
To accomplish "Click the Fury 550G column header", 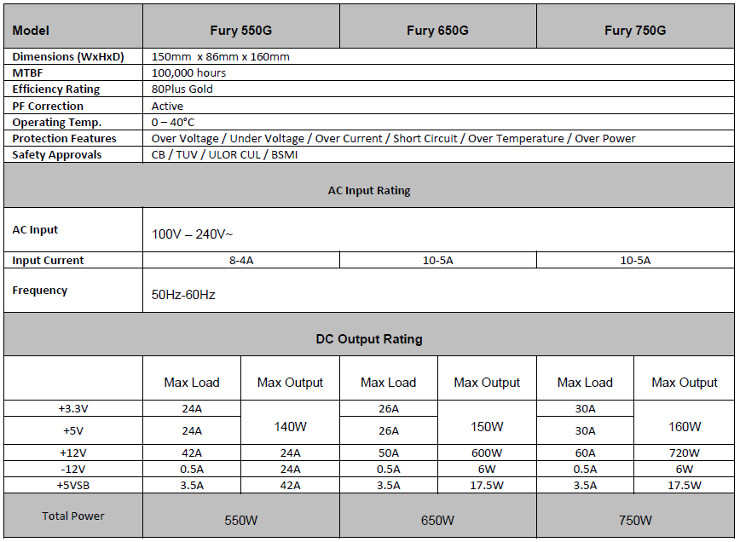I will pyautogui.click(x=241, y=26).
